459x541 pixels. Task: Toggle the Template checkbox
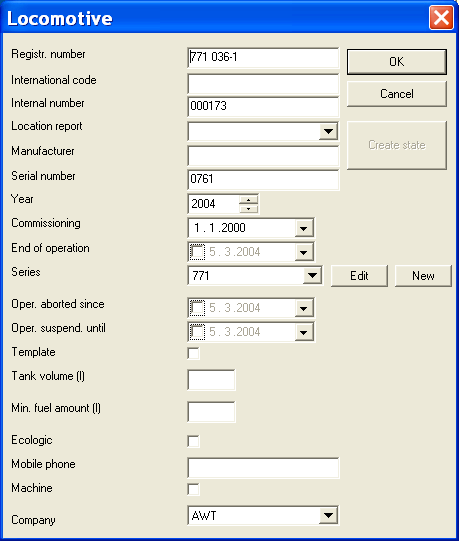(x=193, y=353)
